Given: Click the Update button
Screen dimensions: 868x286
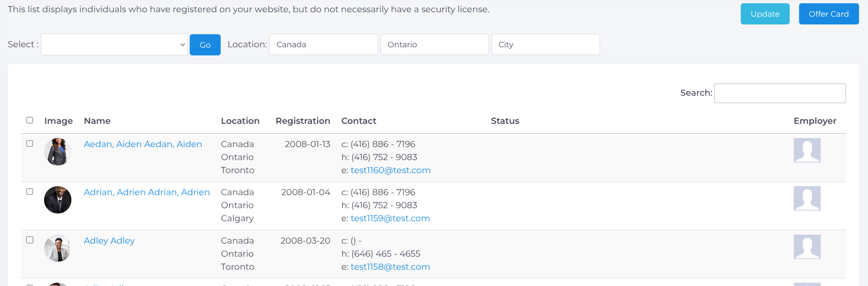Looking at the screenshot, I should (765, 14).
